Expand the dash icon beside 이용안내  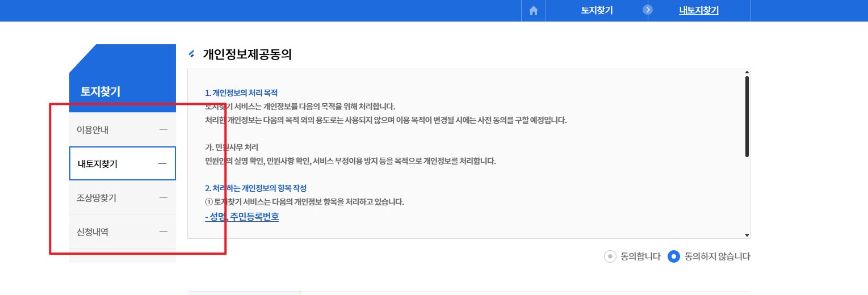click(163, 129)
